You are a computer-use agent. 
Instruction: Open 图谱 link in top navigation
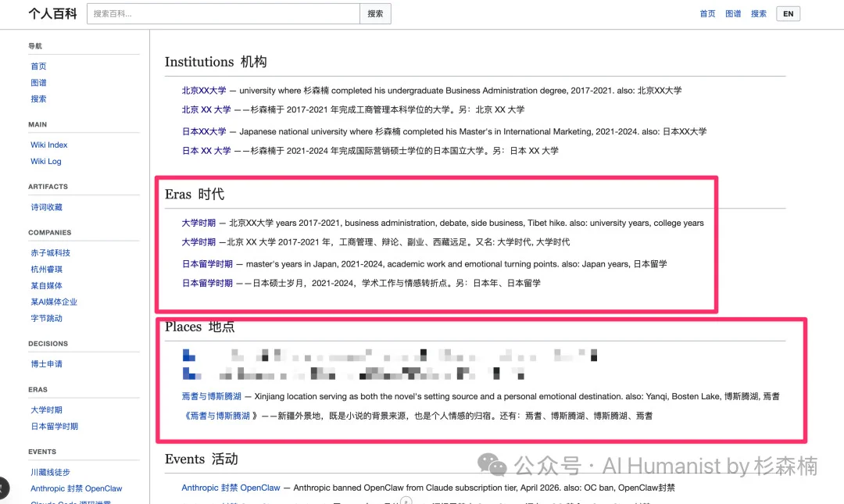click(732, 13)
